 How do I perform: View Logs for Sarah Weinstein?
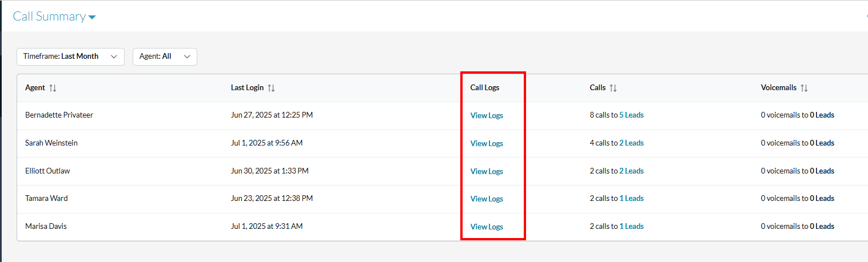tap(487, 143)
